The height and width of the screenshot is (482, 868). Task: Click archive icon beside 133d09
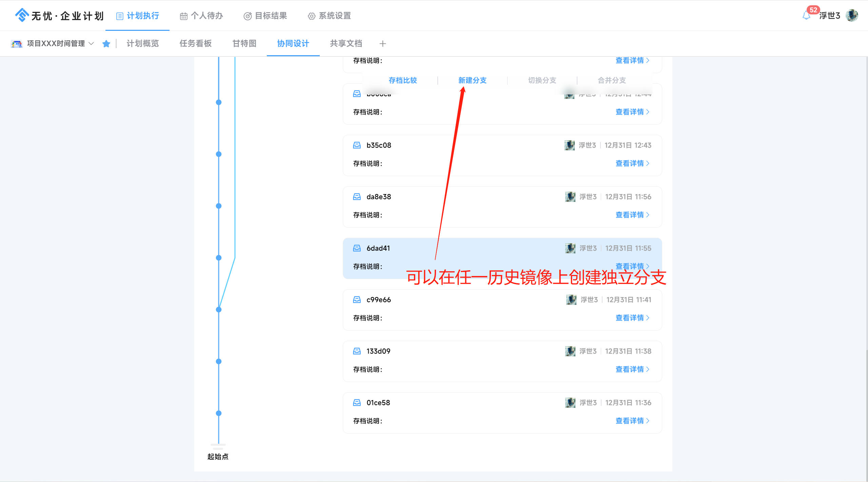coord(357,351)
